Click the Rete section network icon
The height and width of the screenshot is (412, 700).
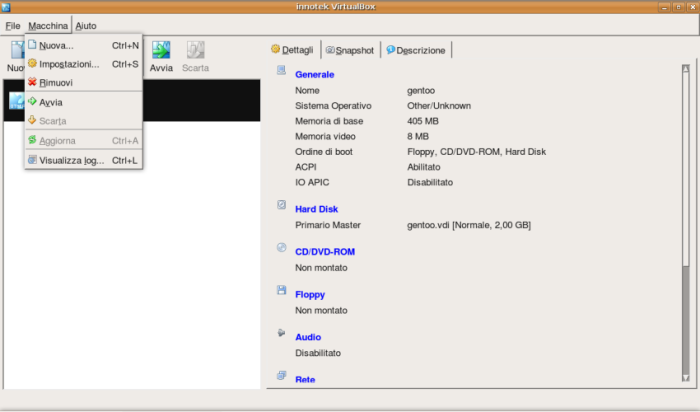pyautogui.click(x=281, y=375)
